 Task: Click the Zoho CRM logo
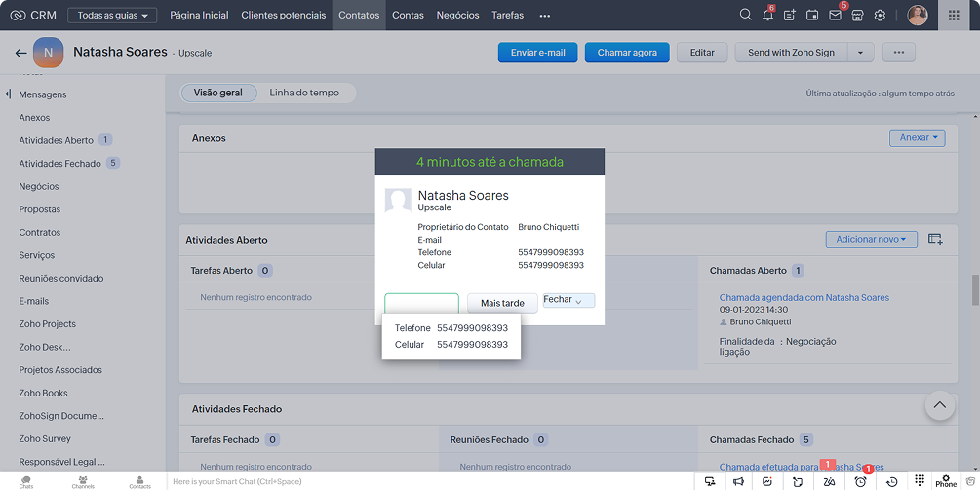coord(33,15)
